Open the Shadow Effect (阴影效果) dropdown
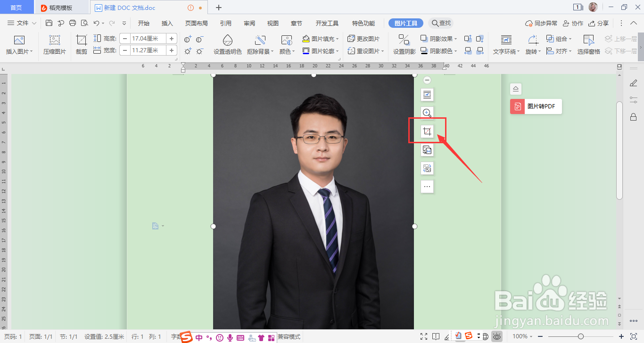644x343 pixels. (x=439, y=39)
